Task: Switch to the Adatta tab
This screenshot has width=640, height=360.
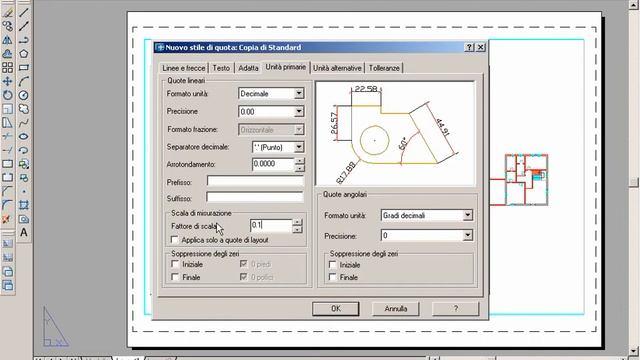Action: point(248,68)
